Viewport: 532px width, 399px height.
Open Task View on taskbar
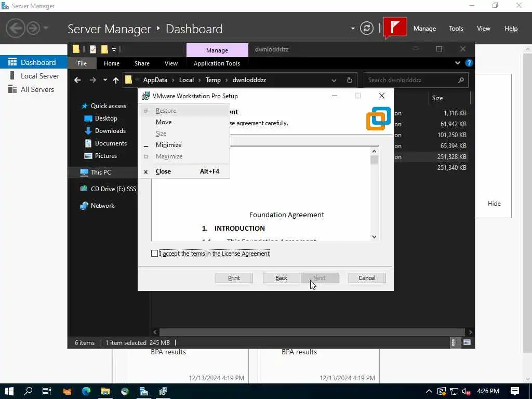click(x=47, y=391)
